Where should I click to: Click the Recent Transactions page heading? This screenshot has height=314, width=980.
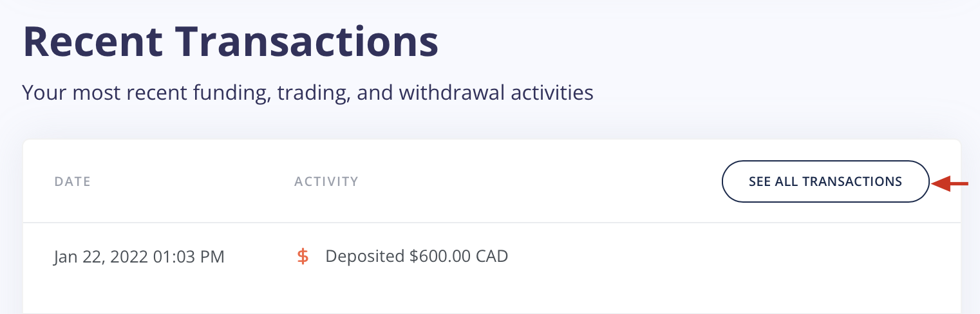click(x=231, y=41)
